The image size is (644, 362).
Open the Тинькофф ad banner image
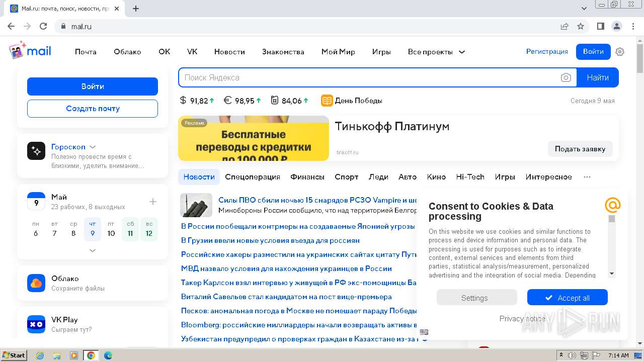coord(254,138)
